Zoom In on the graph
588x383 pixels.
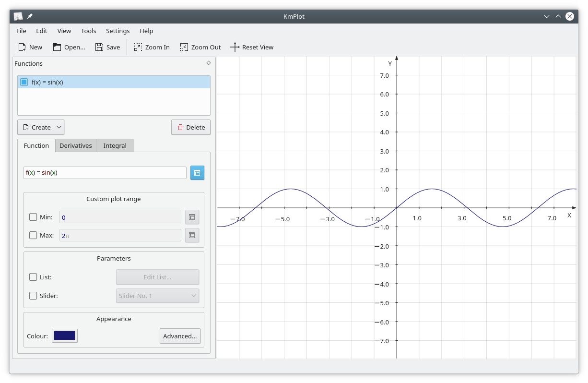(x=152, y=47)
